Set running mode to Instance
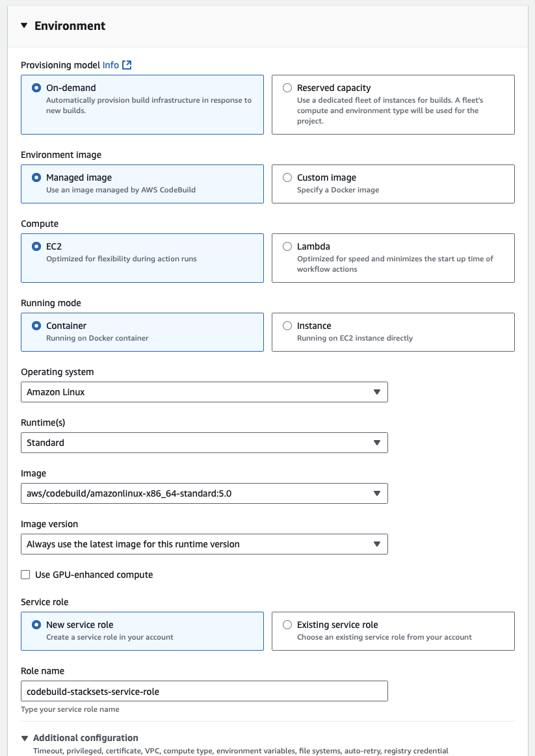The image size is (535, 756). [287, 326]
